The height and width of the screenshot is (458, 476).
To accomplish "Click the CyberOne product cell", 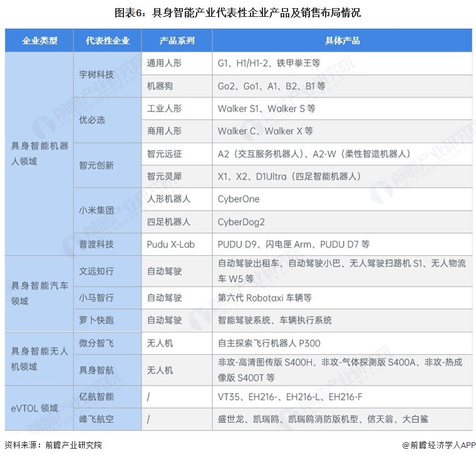I will pyautogui.click(x=342, y=199).
